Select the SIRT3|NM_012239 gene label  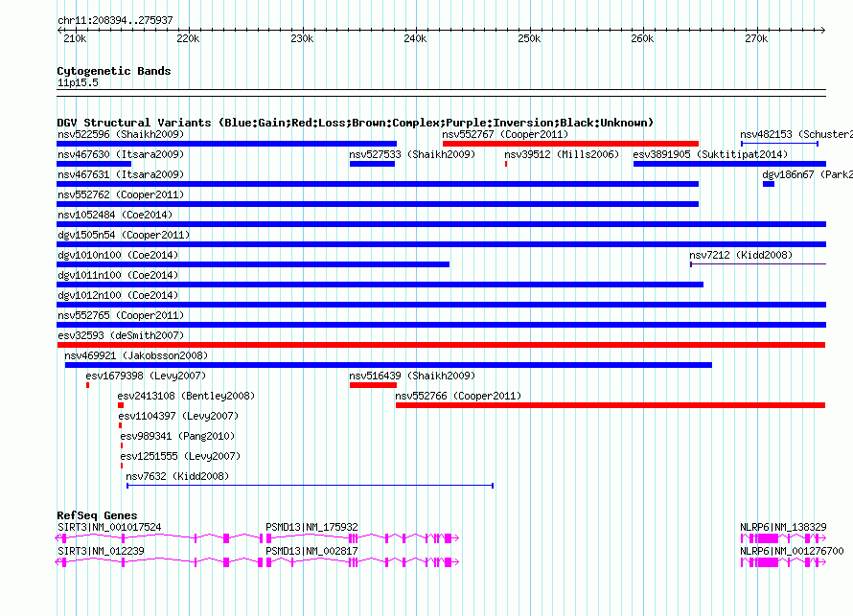point(101,551)
